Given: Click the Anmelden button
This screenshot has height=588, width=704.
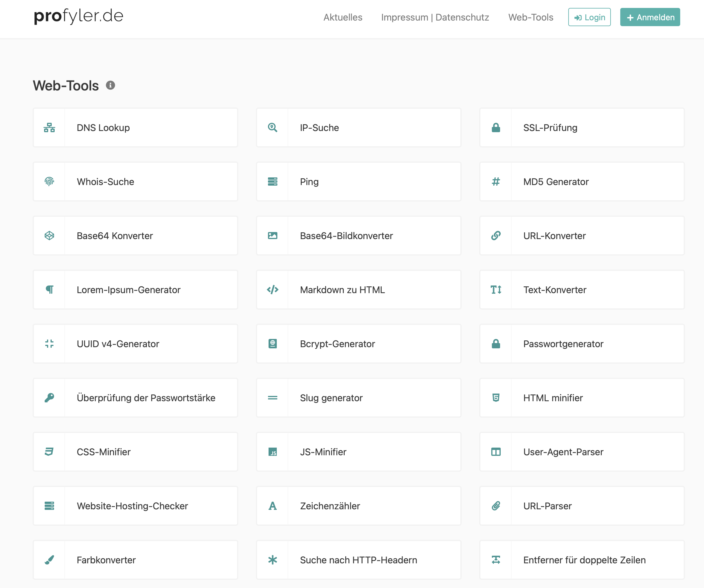Looking at the screenshot, I should 650,17.
